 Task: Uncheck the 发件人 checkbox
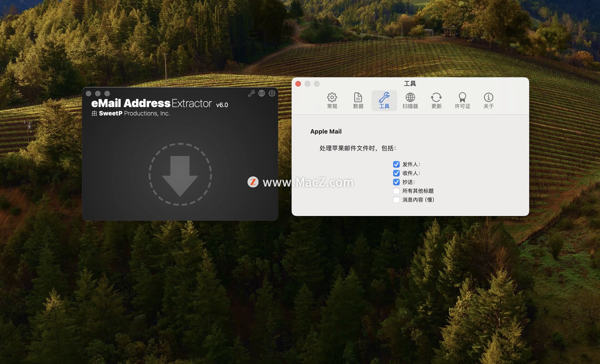(x=396, y=164)
